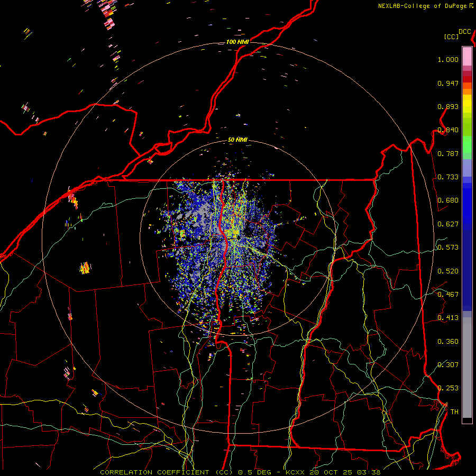Click the TH threshold label on the scale

454,412
